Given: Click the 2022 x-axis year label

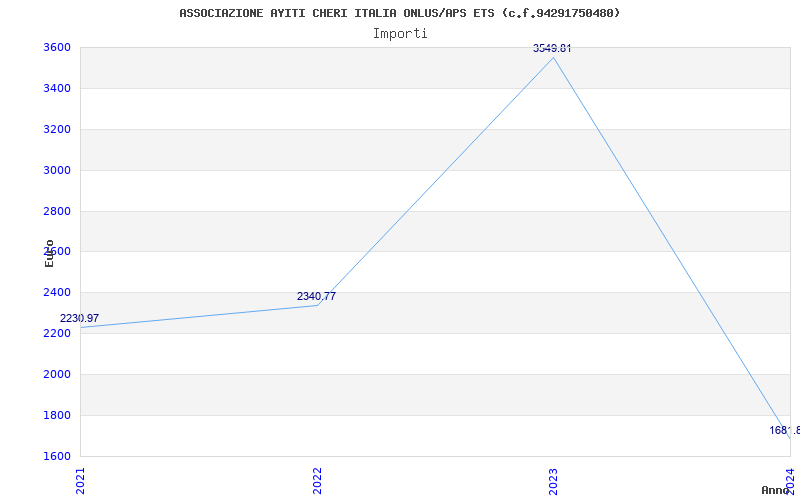Looking at the screenshot, I should click(317, 481).
